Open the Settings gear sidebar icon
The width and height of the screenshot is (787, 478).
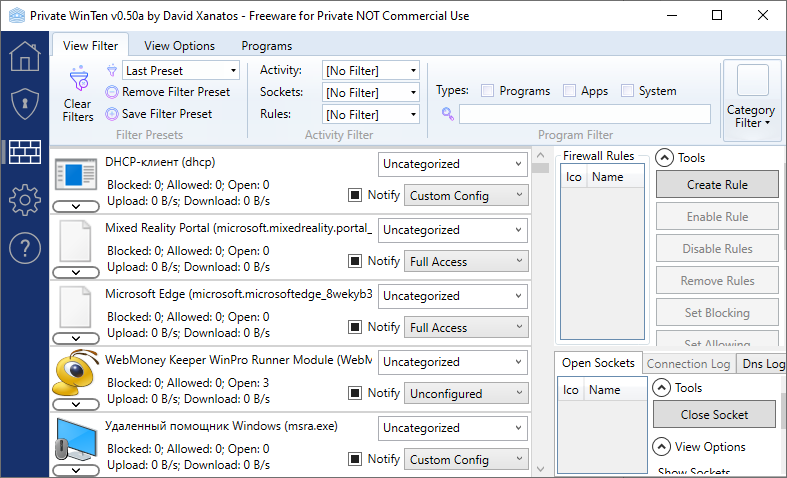[24, 199]
